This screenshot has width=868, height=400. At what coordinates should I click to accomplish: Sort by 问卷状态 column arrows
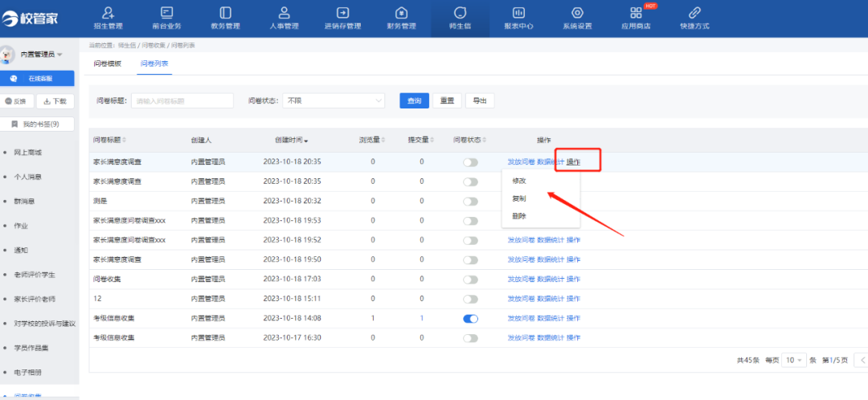point(484,140)
